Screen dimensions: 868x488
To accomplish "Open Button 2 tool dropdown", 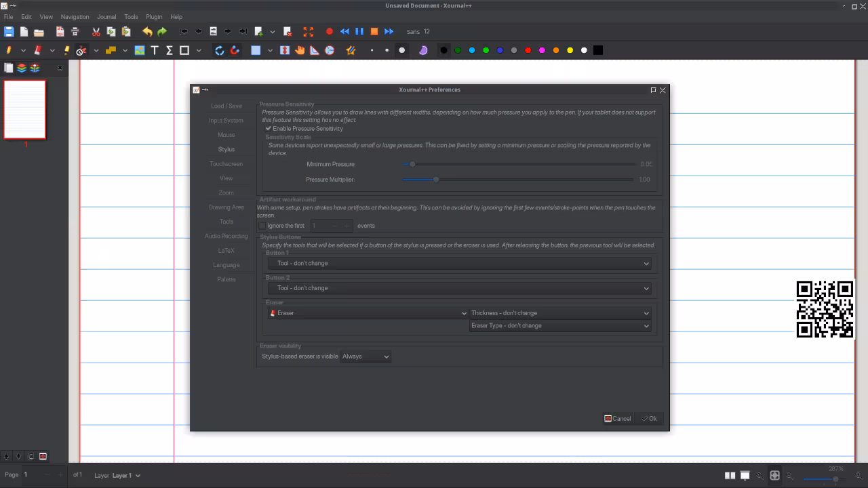I will tap(459, 288).
